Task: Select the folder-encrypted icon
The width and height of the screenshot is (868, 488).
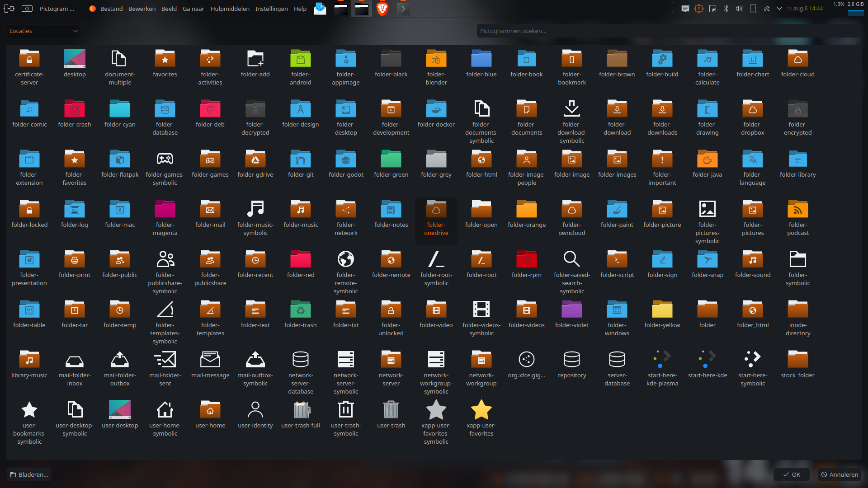Action: [x=797, y=109]
